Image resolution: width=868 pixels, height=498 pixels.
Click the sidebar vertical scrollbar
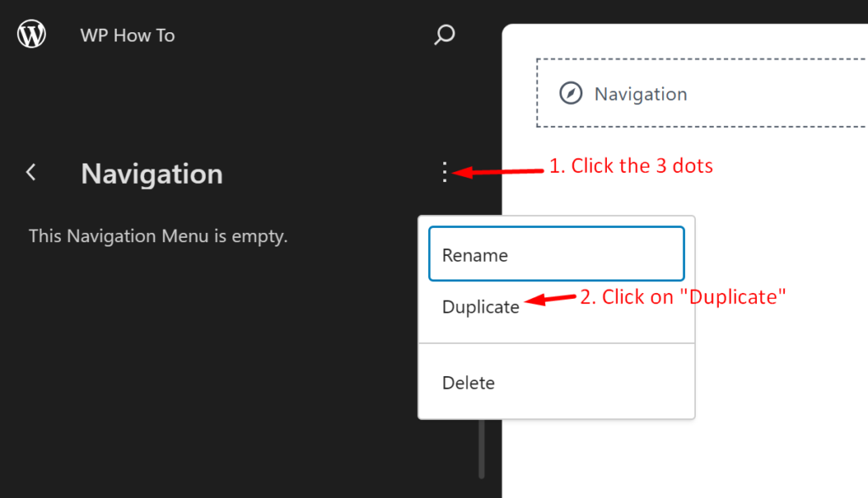point(481,449)
